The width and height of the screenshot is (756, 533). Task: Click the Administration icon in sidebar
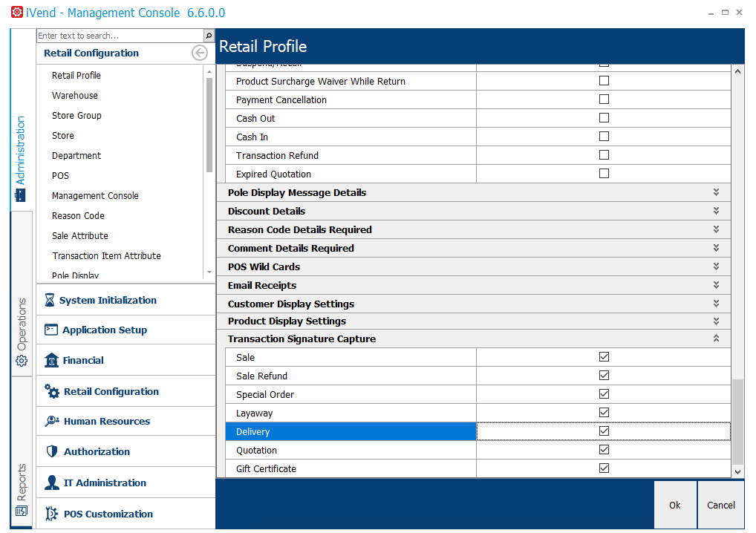pos(20,195)
